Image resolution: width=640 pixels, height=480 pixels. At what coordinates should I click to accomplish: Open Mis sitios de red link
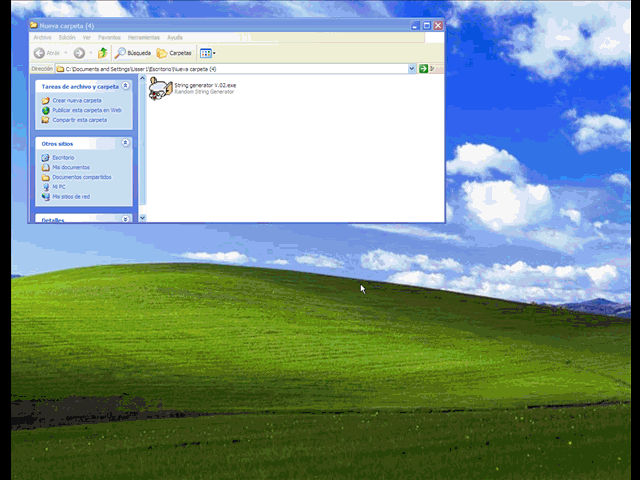71,197
